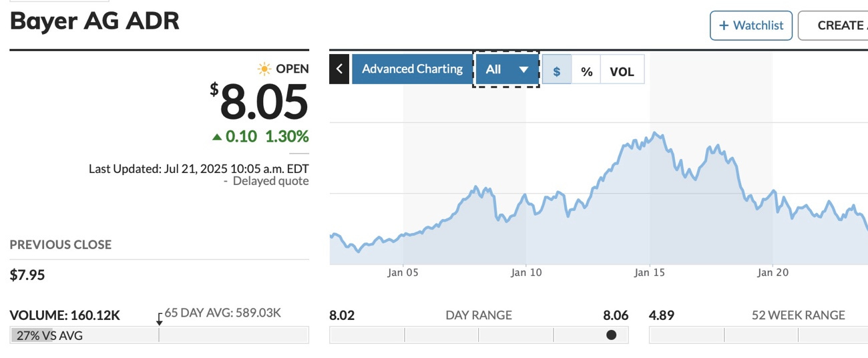
Task: Open the All time range dropdown
Action: (x=506, y=69)
